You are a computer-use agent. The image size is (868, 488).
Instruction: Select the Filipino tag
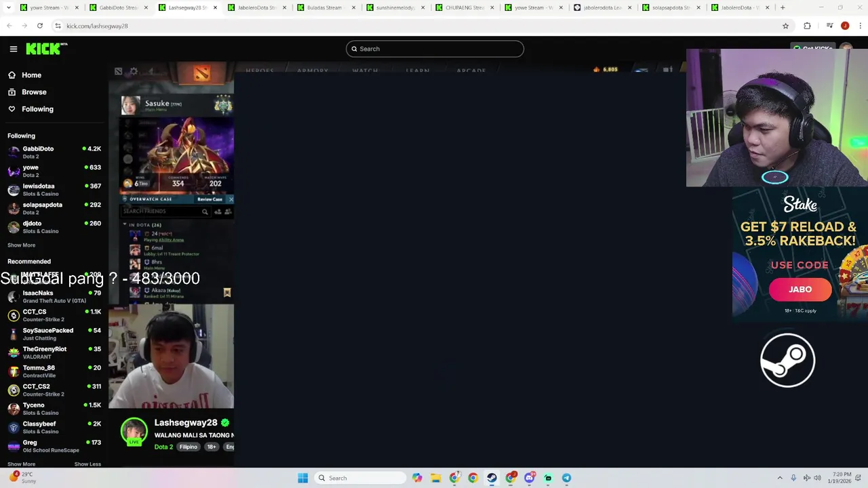(x=189, y=447)
